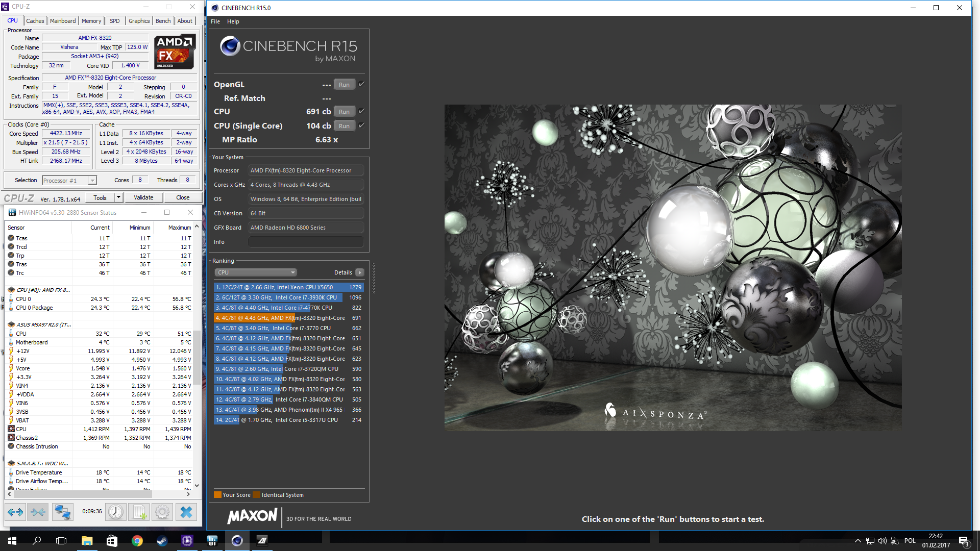Switch to CPU-Z SPD tab
This screenshot has height=551, width=980.
pos(115,21)
